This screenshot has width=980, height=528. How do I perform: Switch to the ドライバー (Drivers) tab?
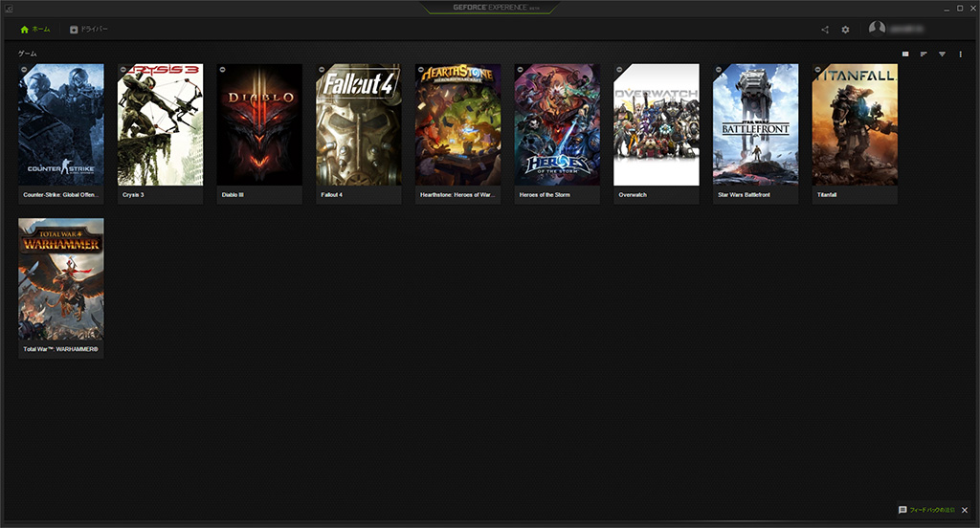tap(89, 30)
